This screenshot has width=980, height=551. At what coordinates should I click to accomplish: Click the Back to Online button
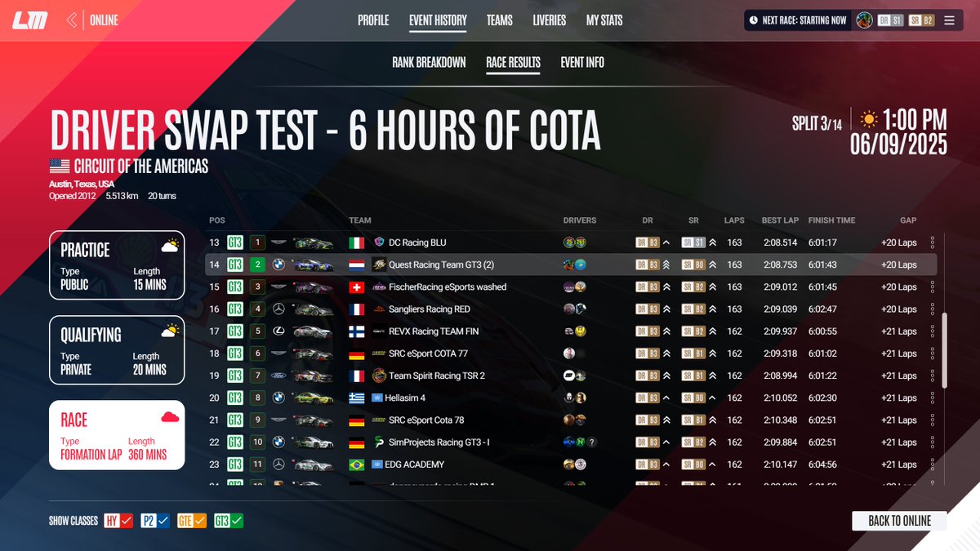click(x=899, y=521)
